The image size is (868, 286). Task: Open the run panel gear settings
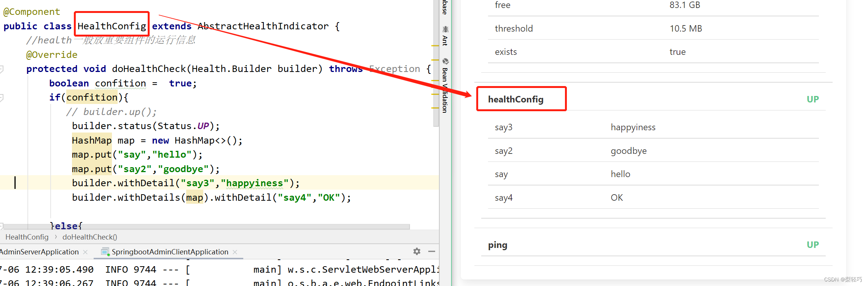(x=417, y=251)
